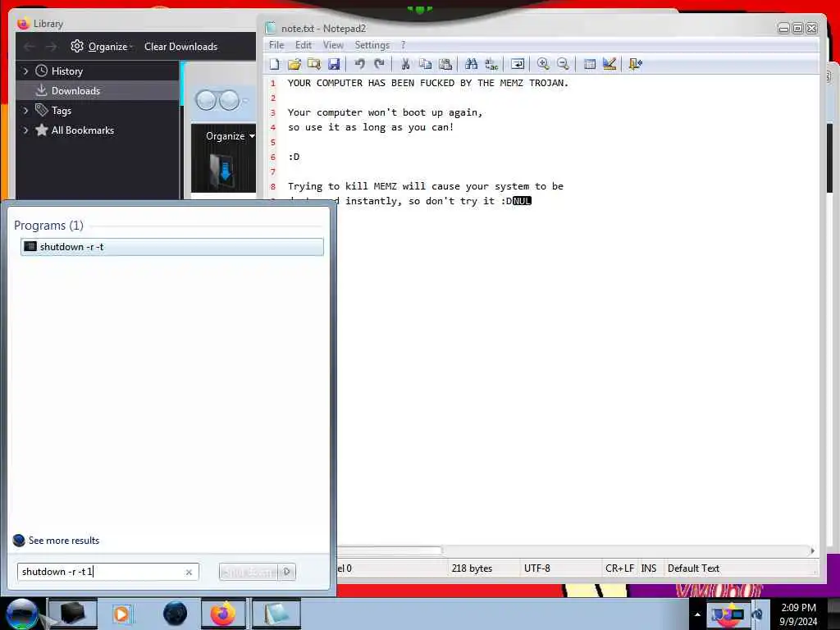Image resolution: width=840 pixels, height=630 pixels.
Task: Click the Library forward arrow
Action: tap(51, 47)
